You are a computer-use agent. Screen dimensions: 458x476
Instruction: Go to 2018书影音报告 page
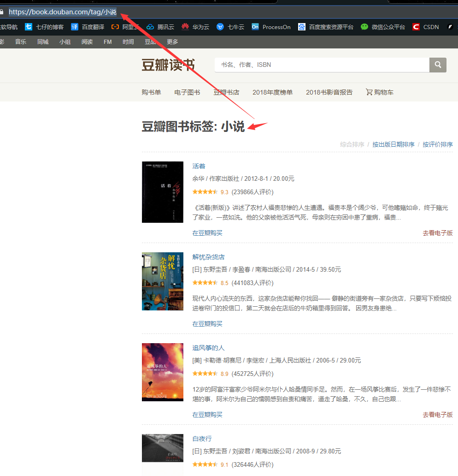coord(329,92)
